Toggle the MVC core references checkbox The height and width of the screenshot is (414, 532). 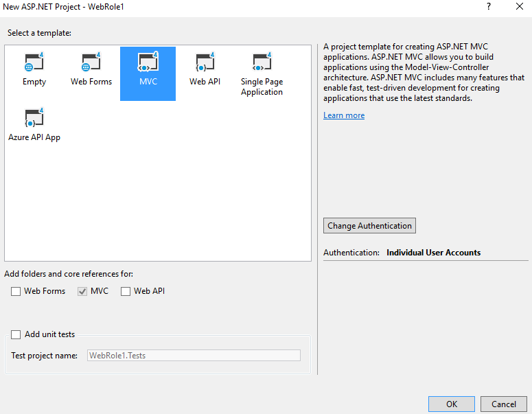tap(83, 291)
